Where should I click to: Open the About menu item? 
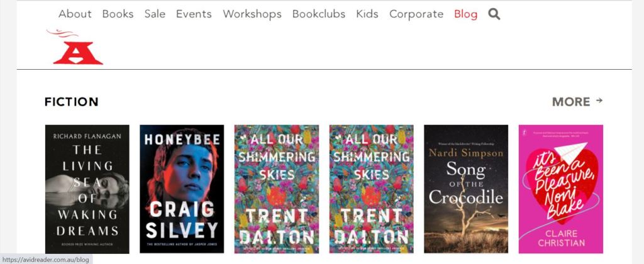tap(75, 14)
